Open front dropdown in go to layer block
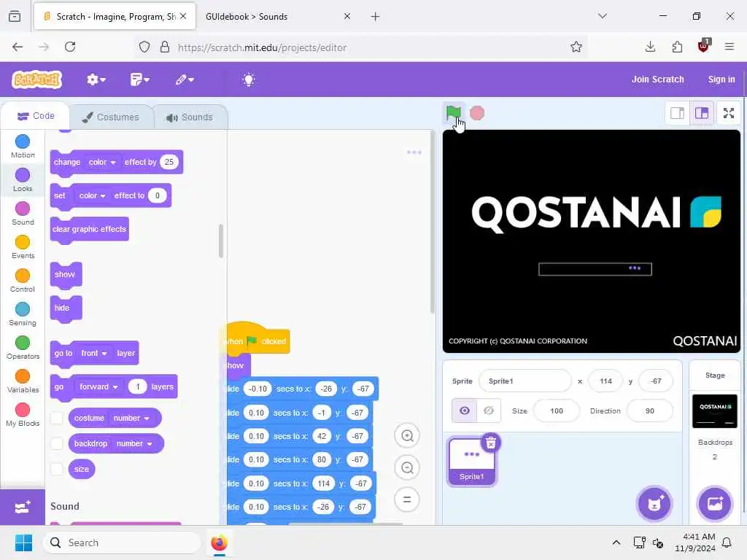The height and width of the screenshot is (560, 747). pos(93,354)
